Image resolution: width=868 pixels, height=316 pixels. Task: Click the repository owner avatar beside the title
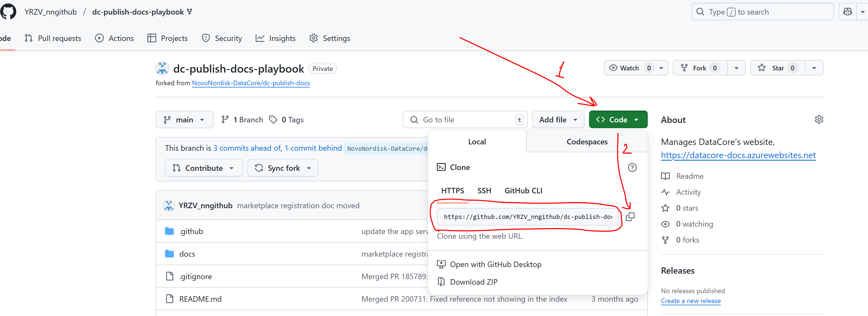tap(162, 68)
